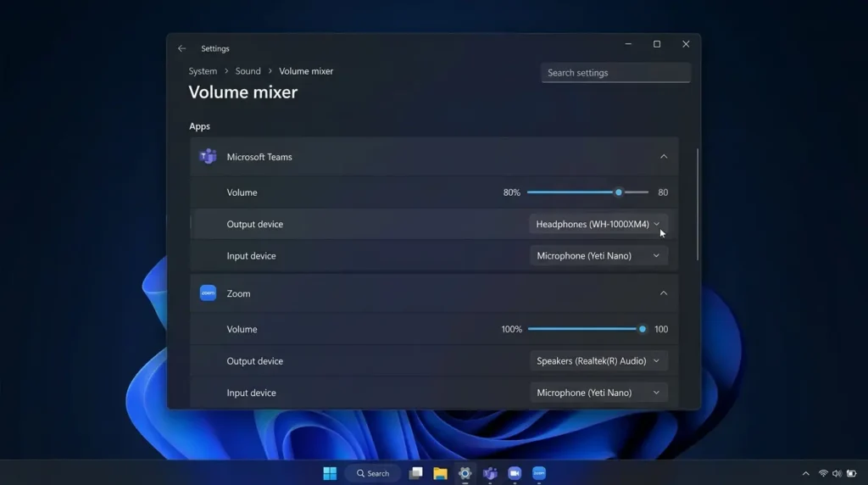Collapse the Zoom section
Screen dimensions: 868x485
click(x=664, y=293)
